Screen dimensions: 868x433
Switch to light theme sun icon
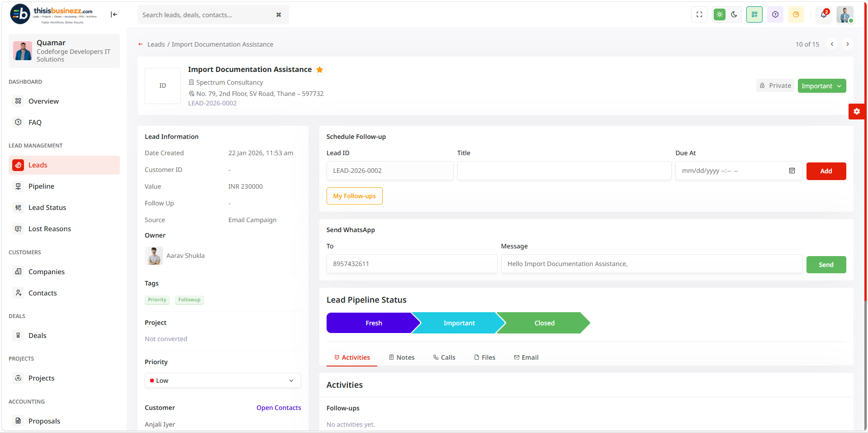[719, 14]
